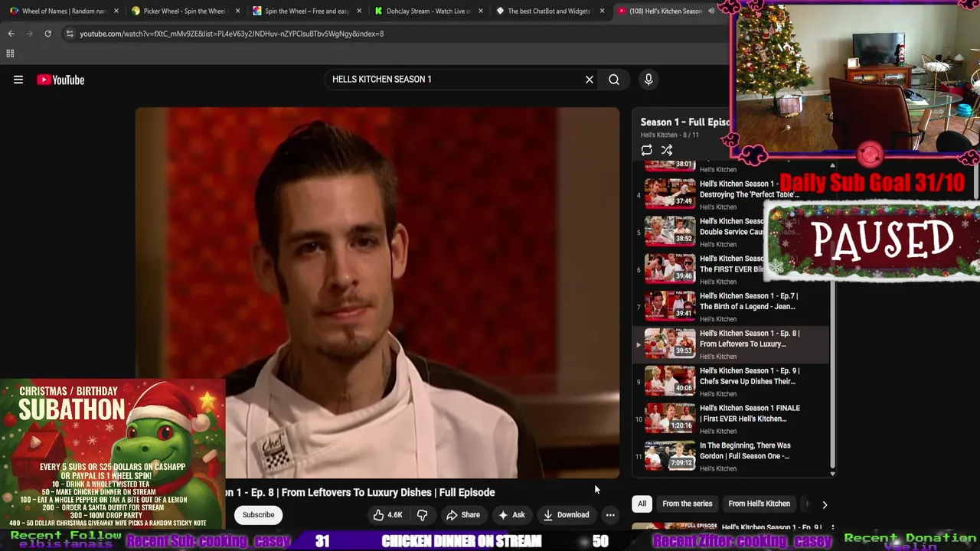The image size is (980, 551).
Task: Share the video
Action: click(x=463, y=515)
